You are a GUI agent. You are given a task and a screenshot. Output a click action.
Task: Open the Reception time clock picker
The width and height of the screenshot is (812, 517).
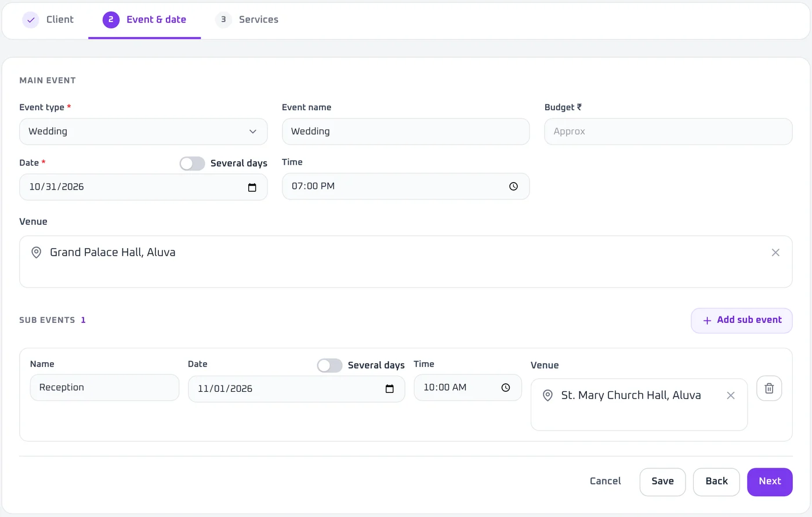pyautogui.click(x=506, y=388)
